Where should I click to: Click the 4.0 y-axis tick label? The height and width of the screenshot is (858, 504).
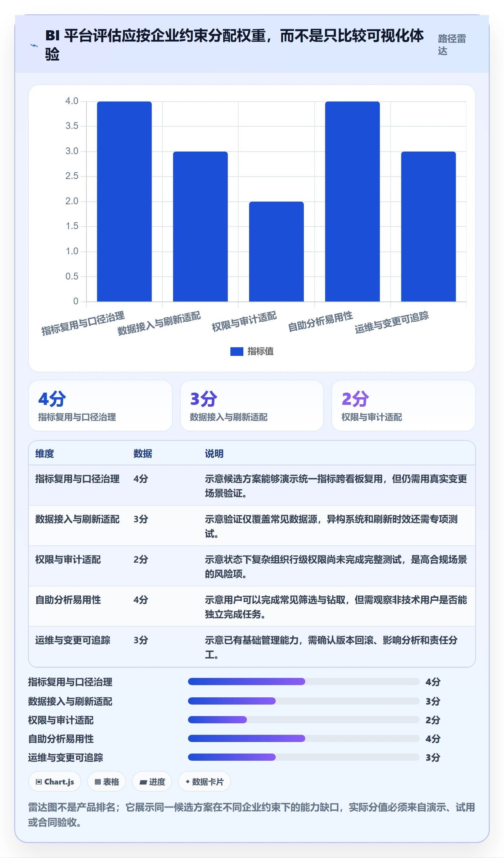72,101
